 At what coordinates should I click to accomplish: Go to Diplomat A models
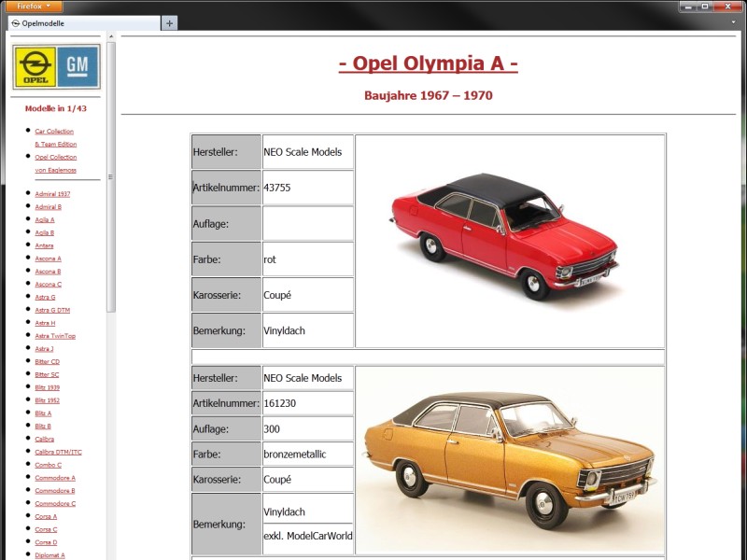pos(50,555)
